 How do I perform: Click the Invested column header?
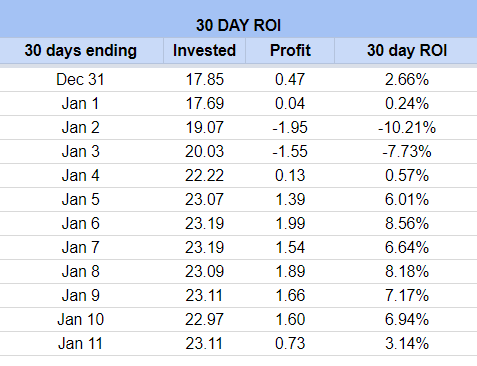(204, 50)
